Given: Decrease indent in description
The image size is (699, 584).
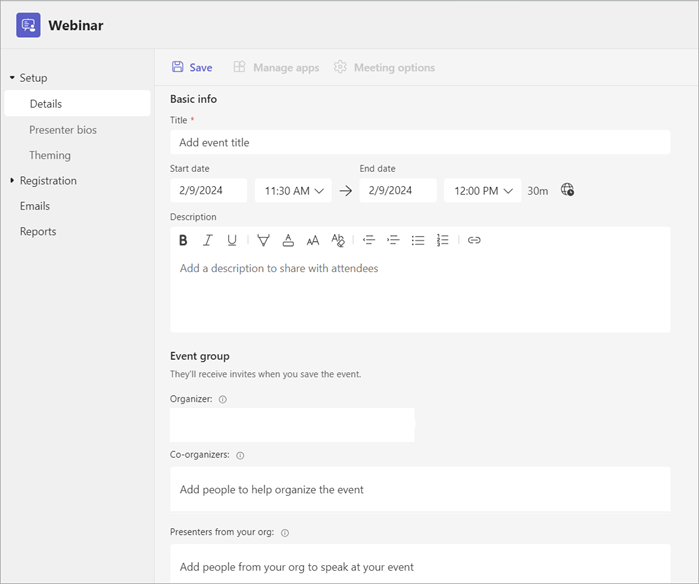Looking at the screenshot, I should (369, 240).
